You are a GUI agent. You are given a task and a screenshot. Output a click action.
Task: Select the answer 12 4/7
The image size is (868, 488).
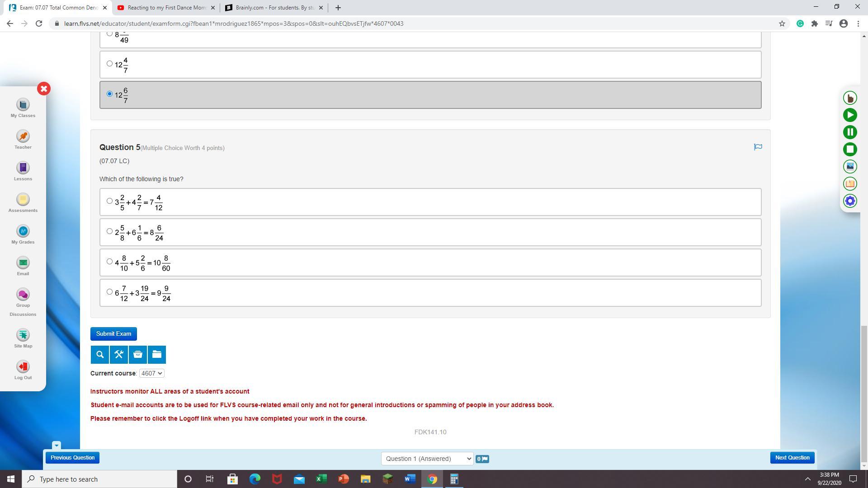pyautogui.click(x=109, y=64)
